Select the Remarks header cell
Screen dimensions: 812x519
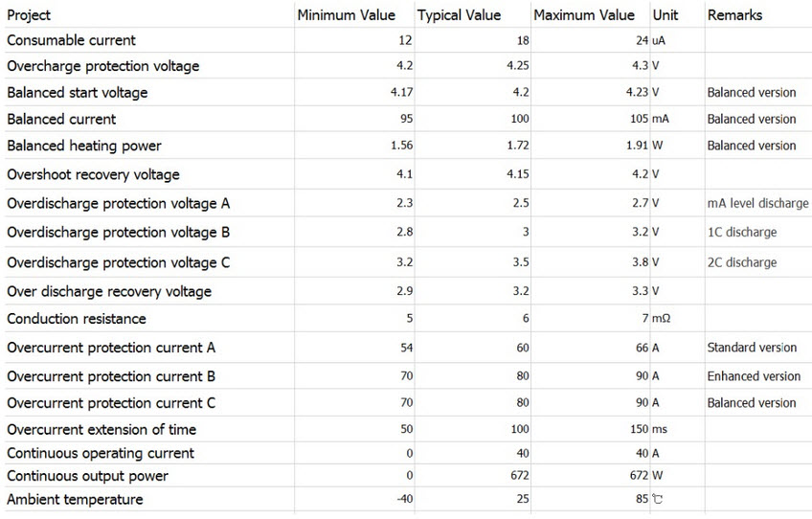tap(734, 15)
